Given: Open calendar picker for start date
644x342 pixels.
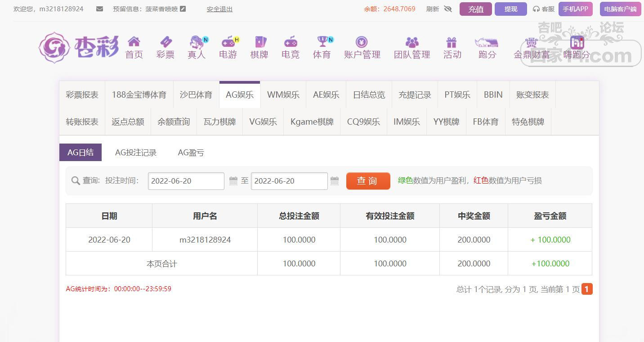Looking at the screenshot, I should click(233, 181).
